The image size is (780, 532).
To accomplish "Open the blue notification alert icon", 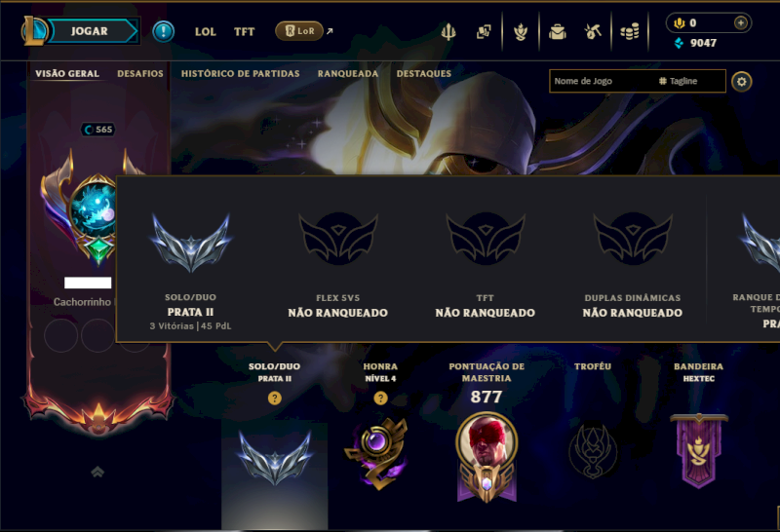I will [163, 31].
